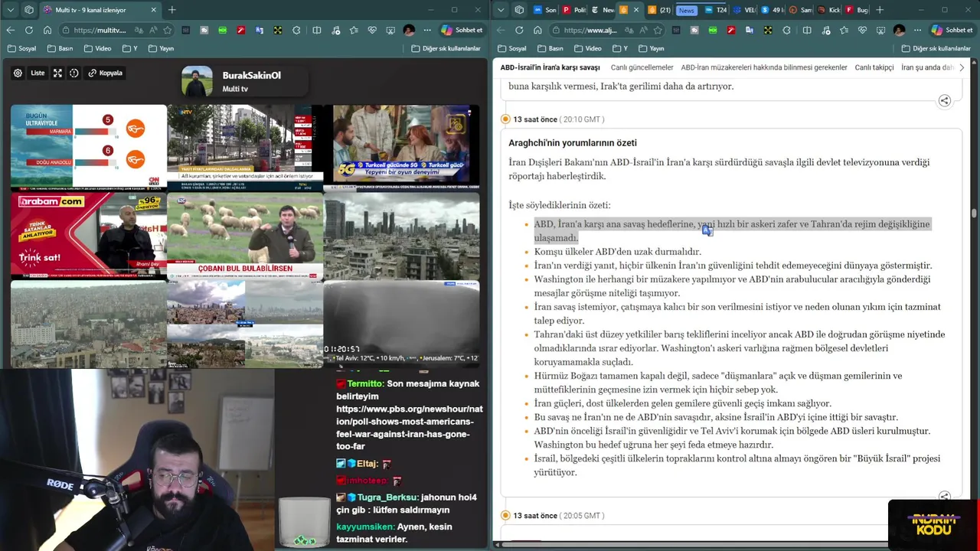Image resolution: width=980 pixels, height=551 pixels.
Task: Open the more options menu in left browser
Action: pos(426,30)
